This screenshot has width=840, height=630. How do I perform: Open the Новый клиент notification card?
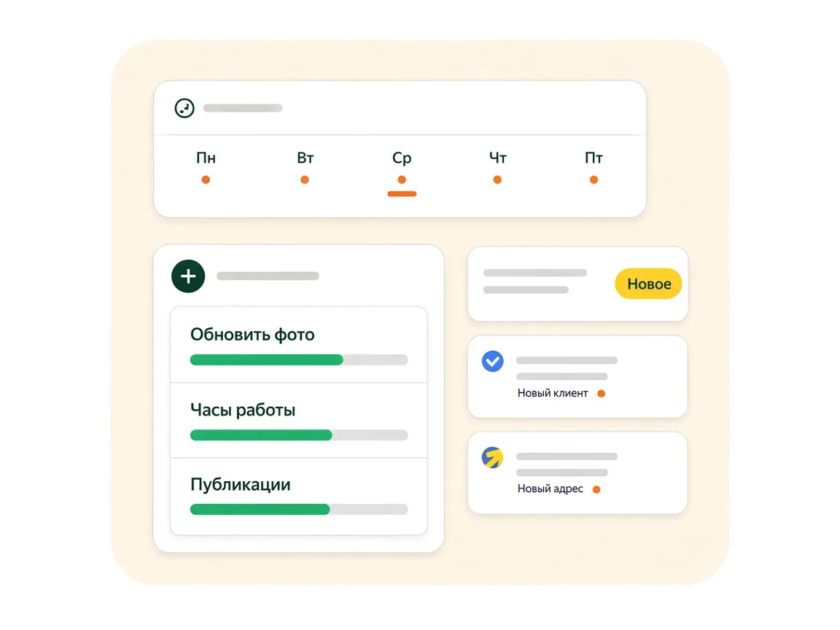point(577,376)
